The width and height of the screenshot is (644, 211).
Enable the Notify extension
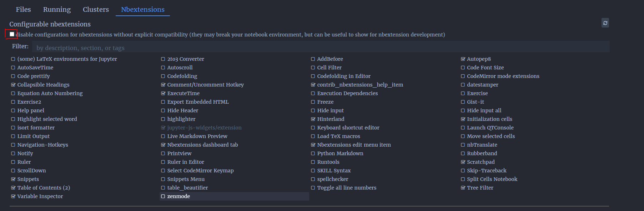tap(13, 153)
